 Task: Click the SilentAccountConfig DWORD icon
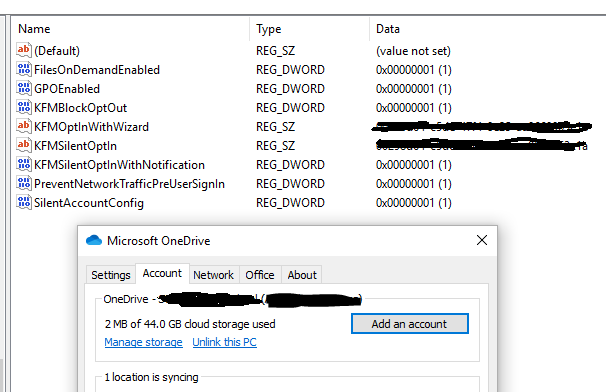point(24,202)
